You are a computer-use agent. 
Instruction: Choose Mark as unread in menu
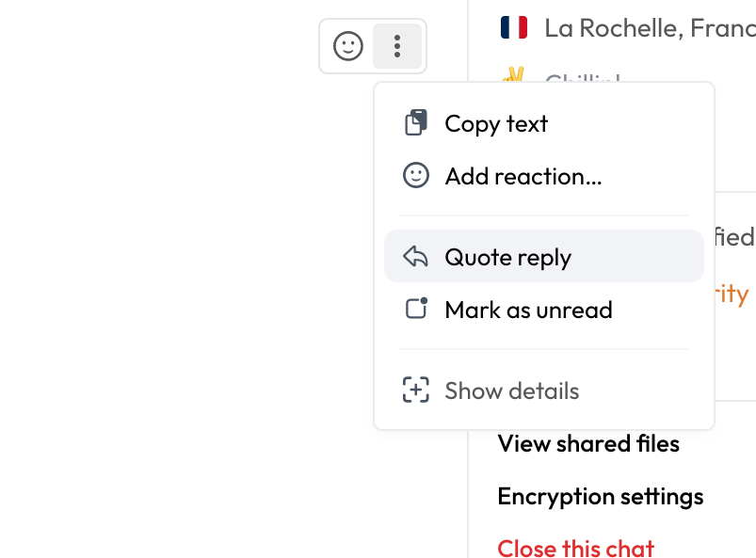pos(528,310)
